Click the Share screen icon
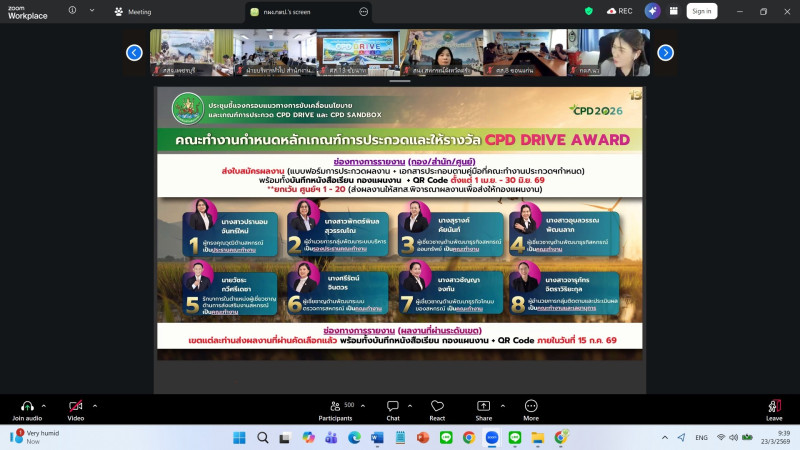This screenshot has width=800, height=450. tap(484, 406)
